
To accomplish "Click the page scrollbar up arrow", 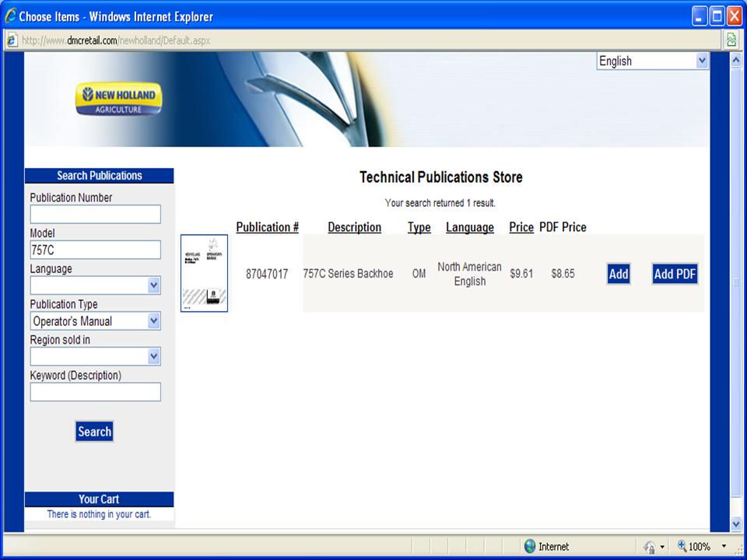I will pos(736,60).
